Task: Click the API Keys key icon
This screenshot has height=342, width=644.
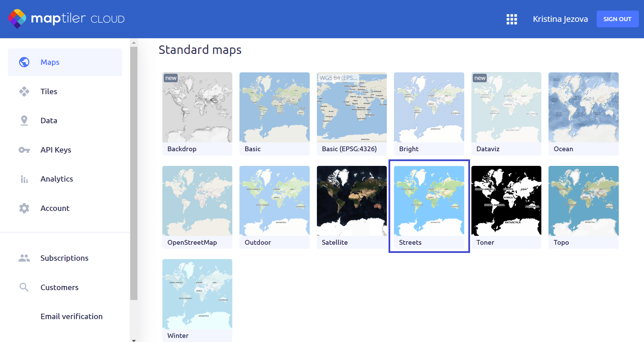Action: tap(24, 150)
